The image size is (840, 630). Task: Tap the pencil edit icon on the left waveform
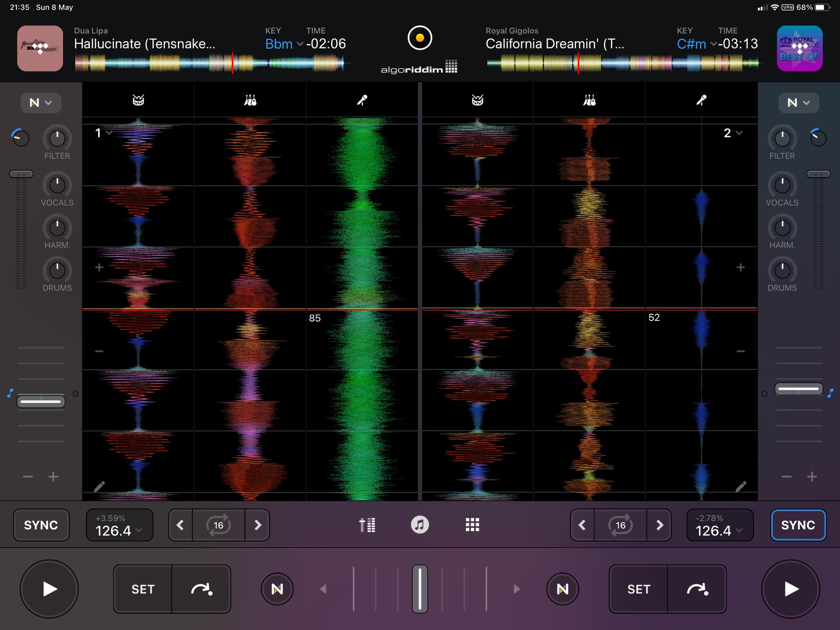100,487
